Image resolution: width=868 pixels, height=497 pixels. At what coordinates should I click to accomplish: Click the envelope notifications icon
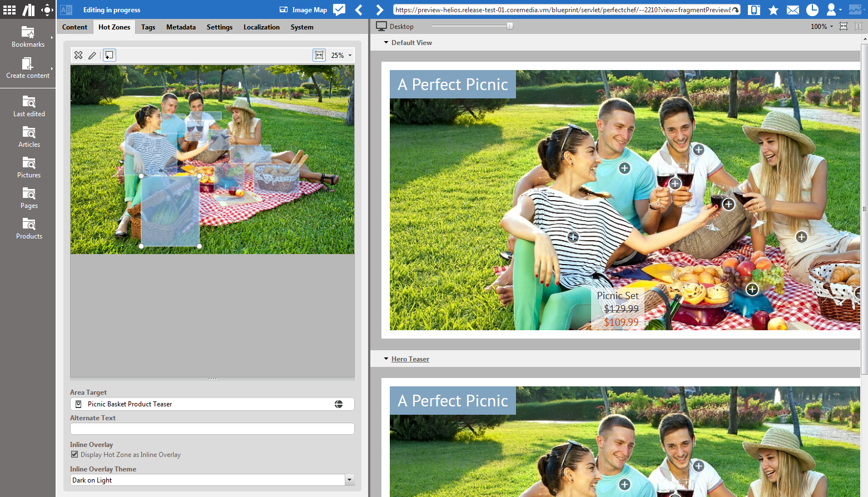(793, 10)
